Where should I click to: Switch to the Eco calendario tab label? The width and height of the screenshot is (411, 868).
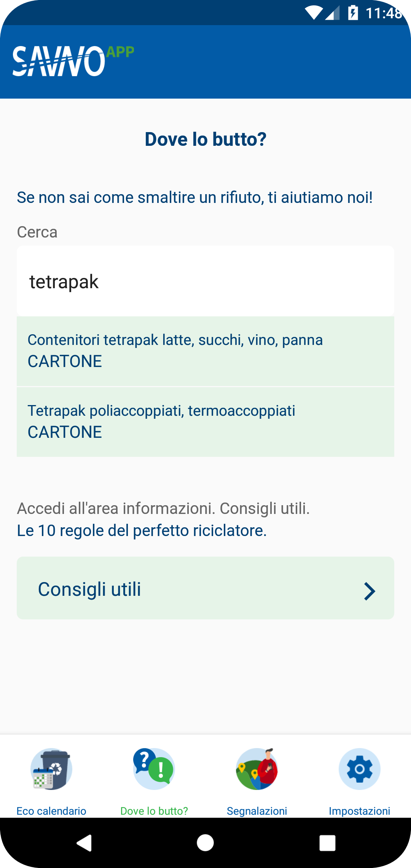(x=51, y=811)
